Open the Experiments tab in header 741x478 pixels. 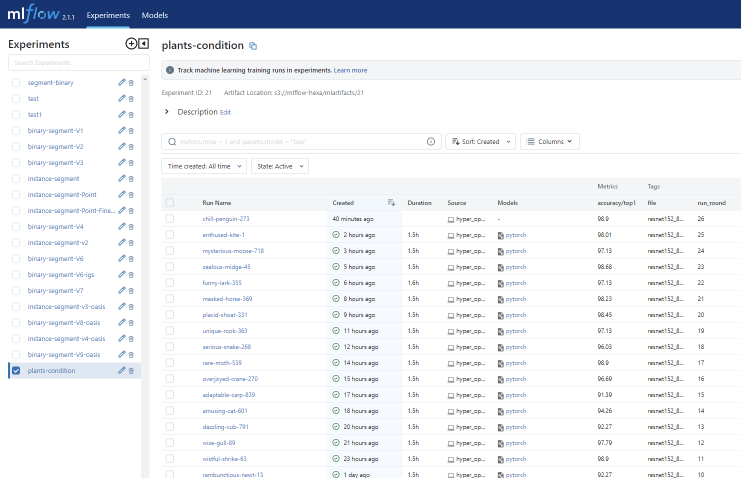[x=108, y=16]
